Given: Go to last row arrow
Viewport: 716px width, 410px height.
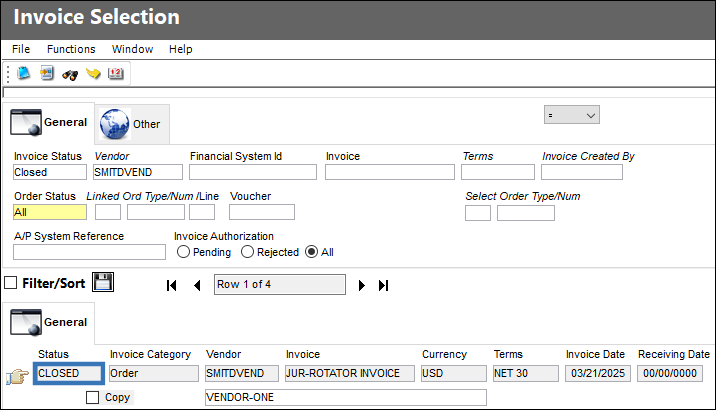Looking at the screenshot, I should tap(384, 285).
